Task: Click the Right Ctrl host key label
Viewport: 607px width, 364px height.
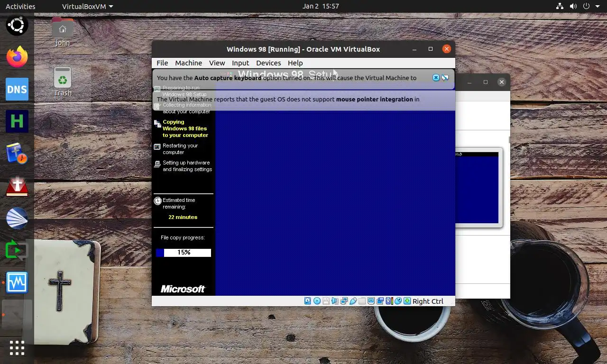Action: (x=428, y=301)
